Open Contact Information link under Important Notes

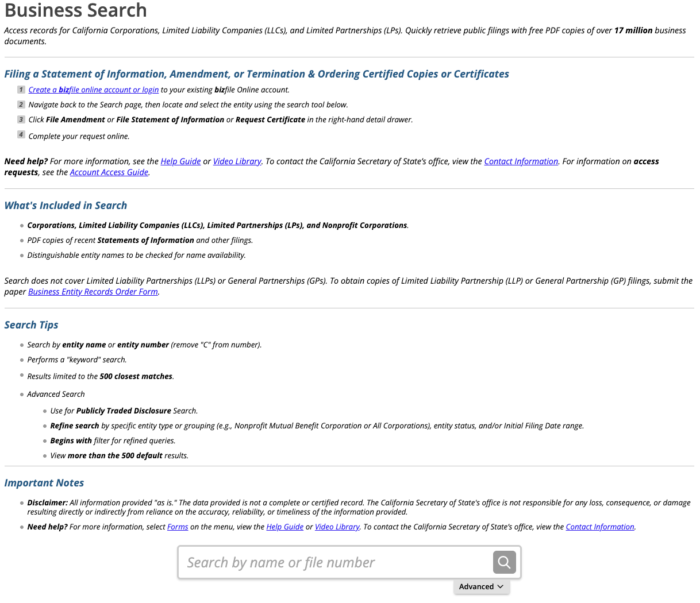tap(599, 527)
